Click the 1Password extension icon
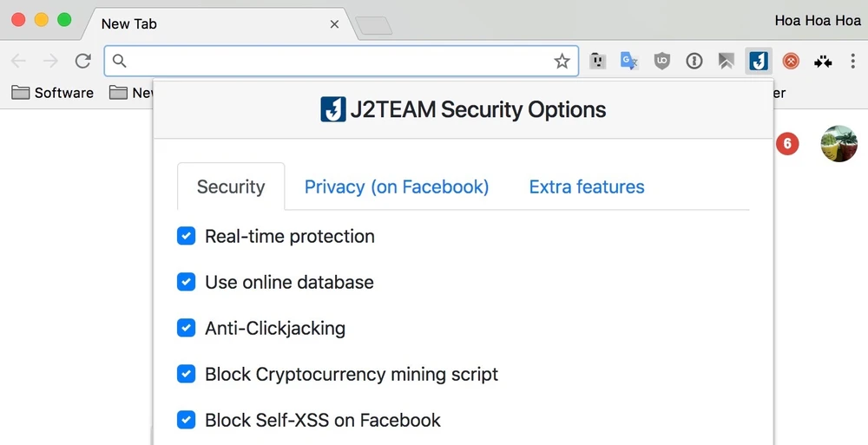 point(694,61)
